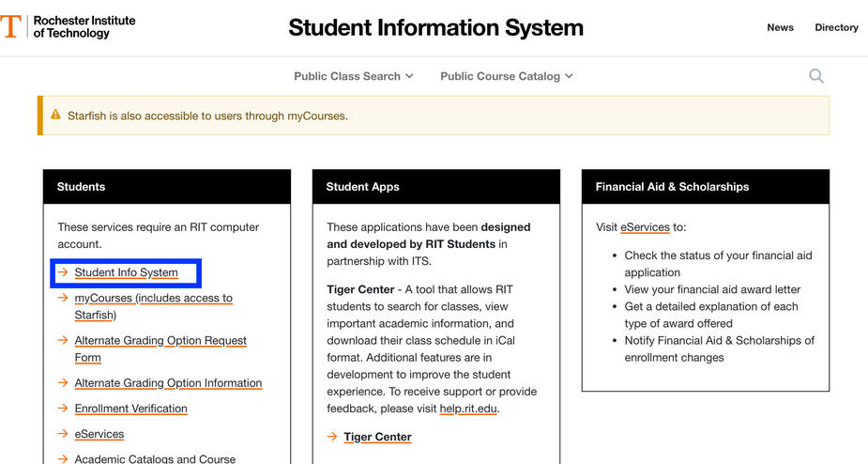The image size is (868, 464).
Task: Expand the Public Class Search menu
Action: tap(353, 76)
